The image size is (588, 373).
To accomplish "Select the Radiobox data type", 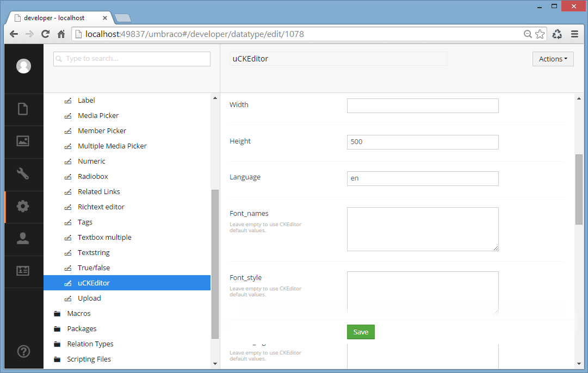I will (93, 177).
